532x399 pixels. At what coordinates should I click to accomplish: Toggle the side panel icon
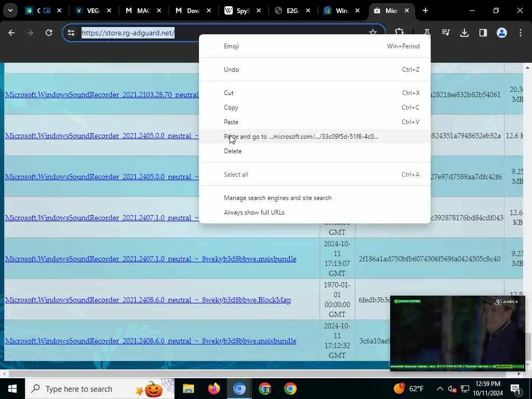click(x=483, y=33)
